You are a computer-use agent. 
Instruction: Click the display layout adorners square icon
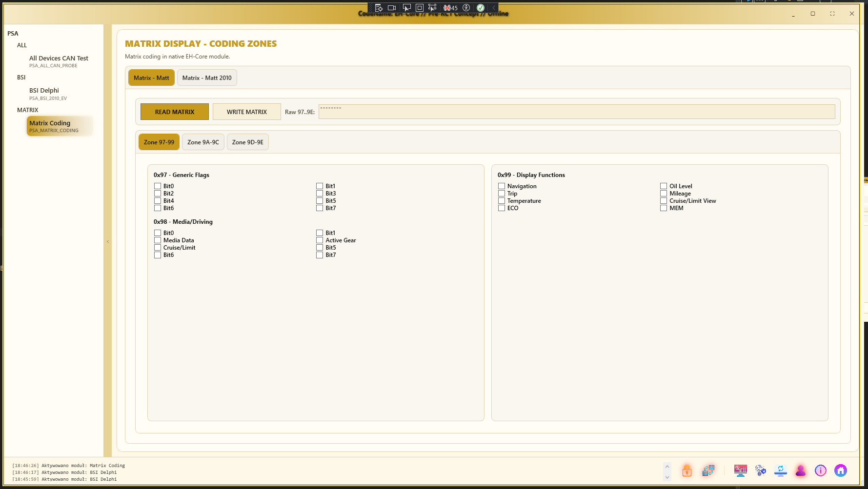tap(419, 8)
